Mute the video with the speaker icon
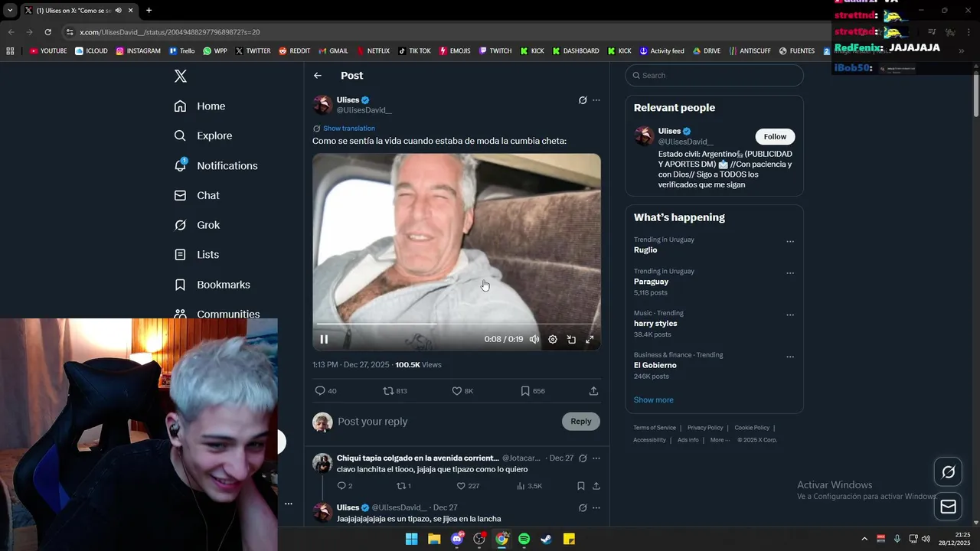This screenshot has height=551, width=980. click(x=534, y=339)
